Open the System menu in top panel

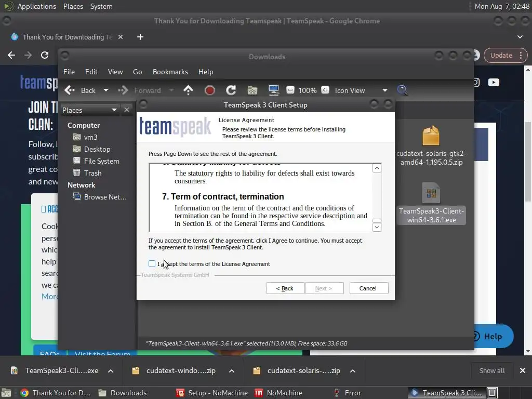click(x=101, y=6)
